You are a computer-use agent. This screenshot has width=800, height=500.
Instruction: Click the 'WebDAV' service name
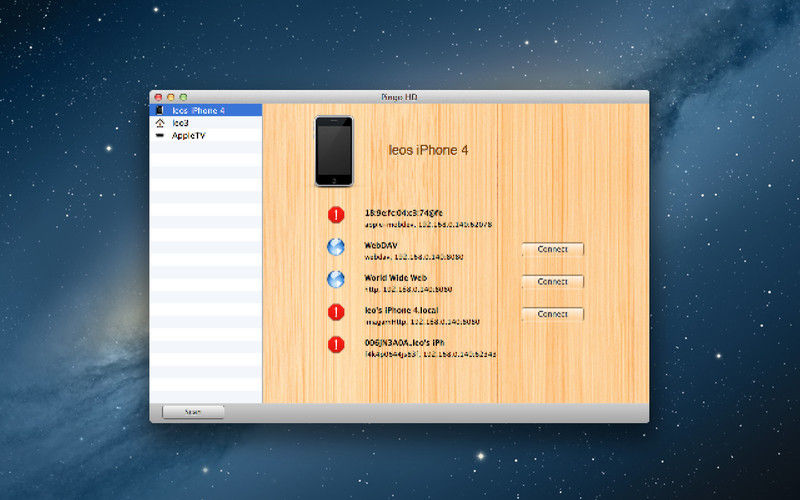(381, 245)
